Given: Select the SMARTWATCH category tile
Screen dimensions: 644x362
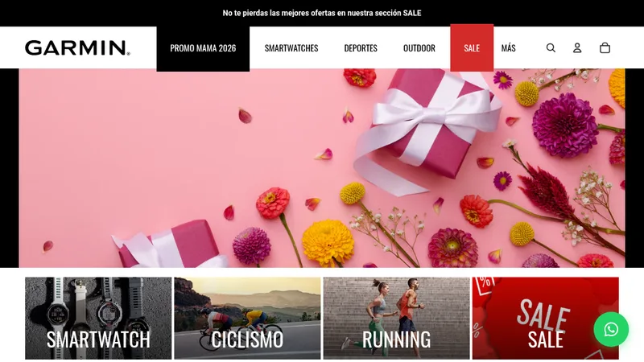Looking at the screenshot, I should (x=98, y=319).
